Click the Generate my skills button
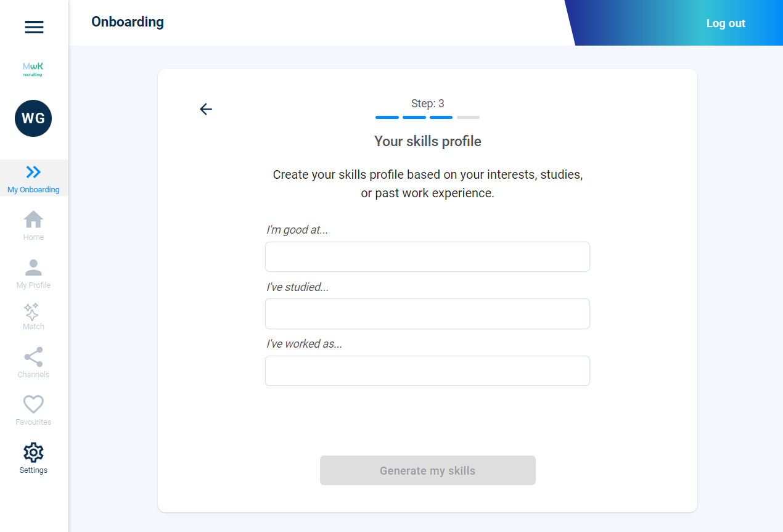Image resolution: width=783 pixels, height=532 pixels. [x=428, y=470]
